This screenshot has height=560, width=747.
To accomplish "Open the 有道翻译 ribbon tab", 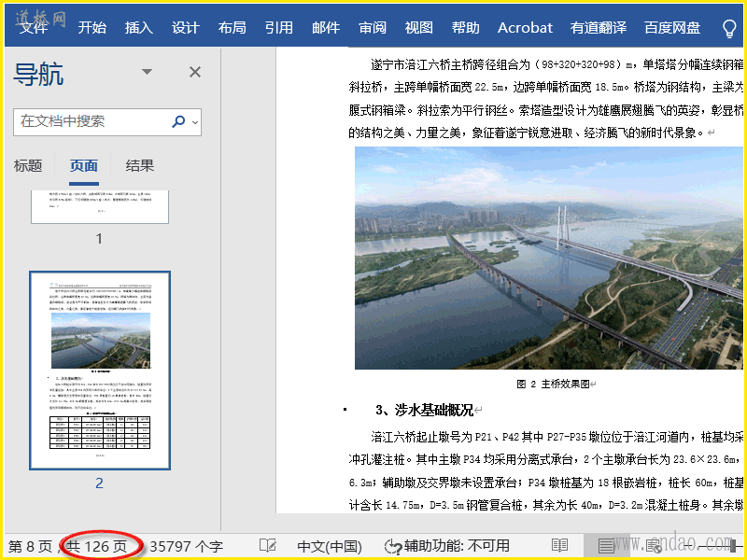I will coord(599,27).
